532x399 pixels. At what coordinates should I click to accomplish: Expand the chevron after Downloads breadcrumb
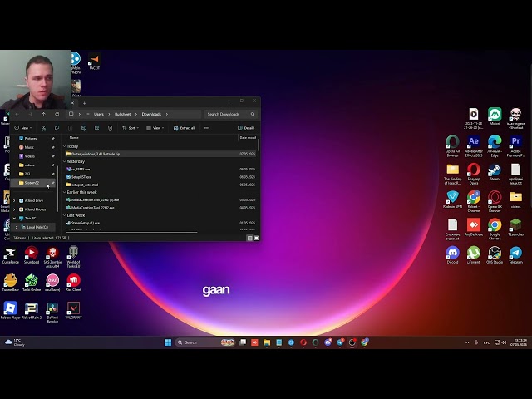pyautogui.click(x=167, y=114)
